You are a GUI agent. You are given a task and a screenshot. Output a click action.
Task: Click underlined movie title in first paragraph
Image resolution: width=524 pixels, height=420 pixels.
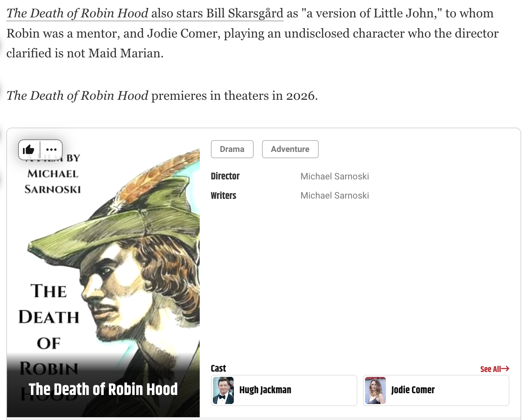click(77, 14)
